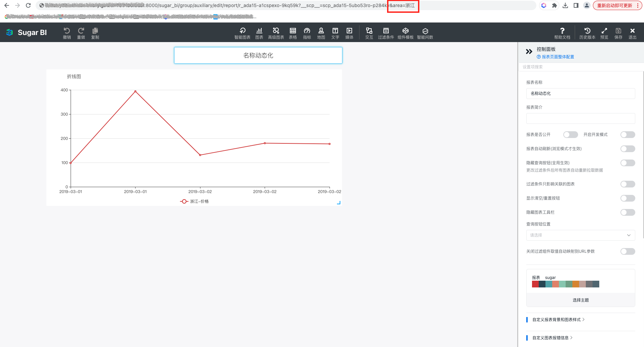The image size is (644, 347).
Task: Toggle 报表自动刷新 switch
Action: point(628,149)
